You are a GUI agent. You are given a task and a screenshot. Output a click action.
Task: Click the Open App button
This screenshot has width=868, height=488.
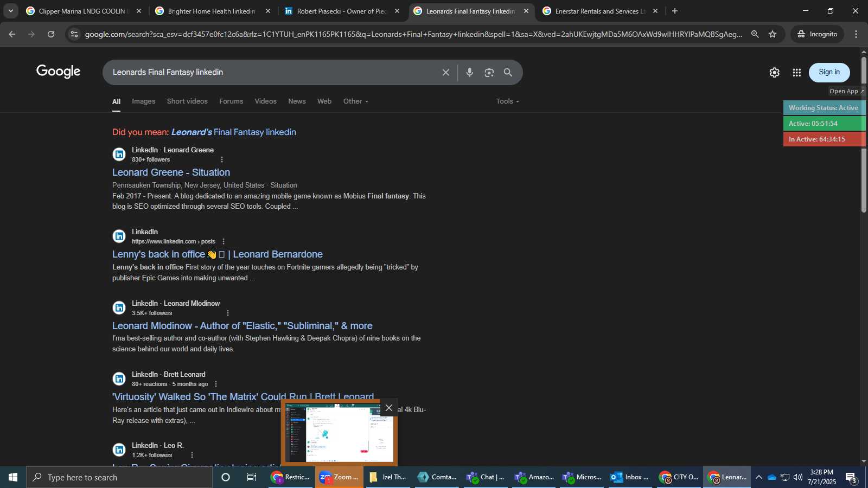[846, 91]
